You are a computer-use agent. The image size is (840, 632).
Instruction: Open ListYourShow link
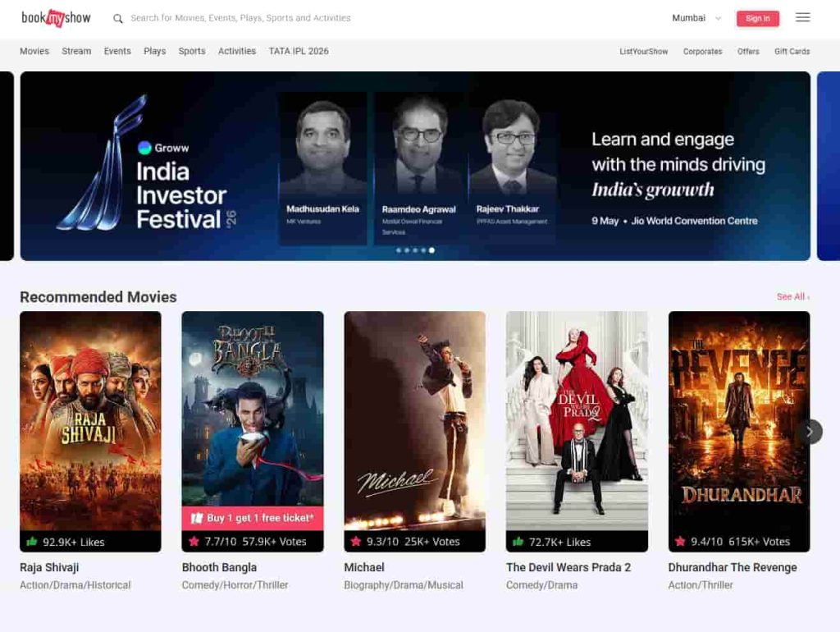click(643, 52)
